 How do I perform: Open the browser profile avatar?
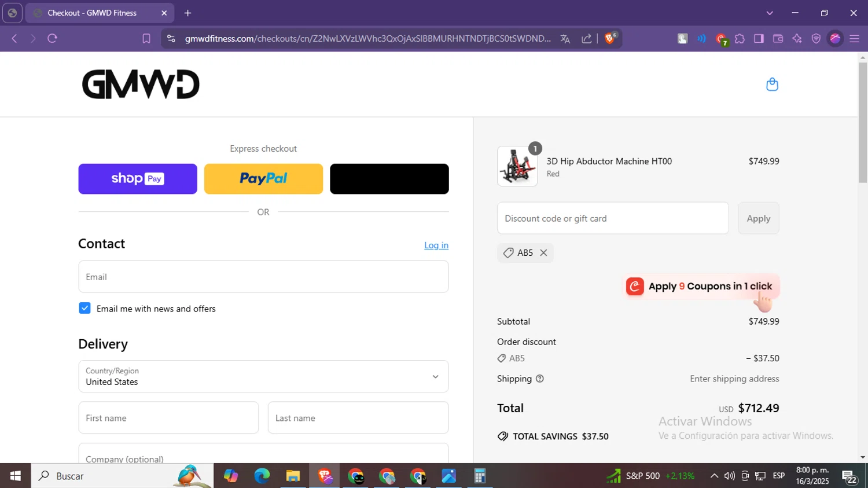835,38
